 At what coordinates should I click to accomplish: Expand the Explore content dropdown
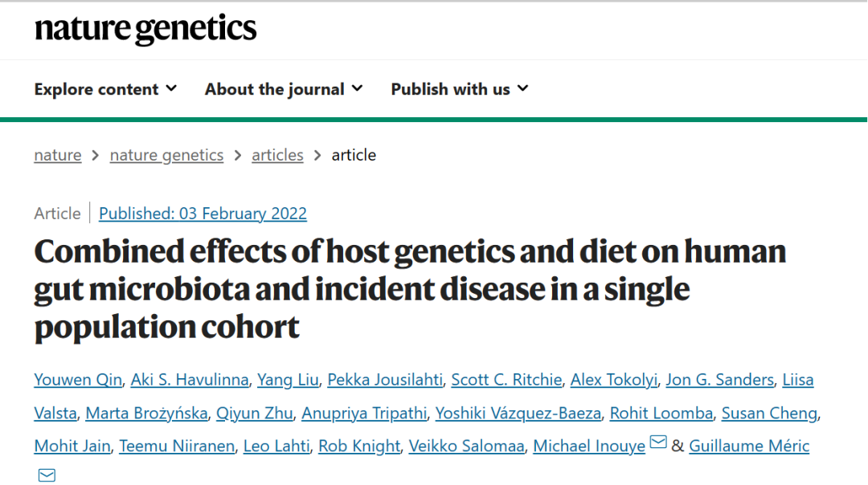[105, 89]
